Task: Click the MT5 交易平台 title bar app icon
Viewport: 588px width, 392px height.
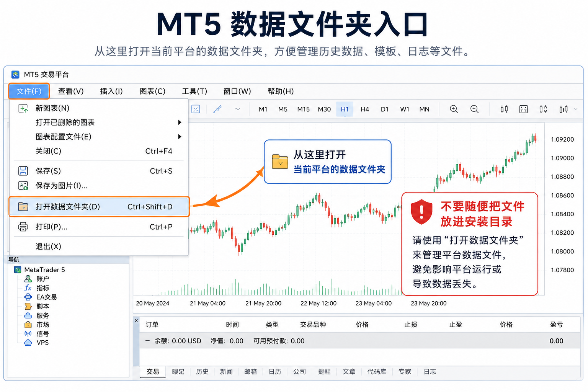Action: (x=16, y=74)
